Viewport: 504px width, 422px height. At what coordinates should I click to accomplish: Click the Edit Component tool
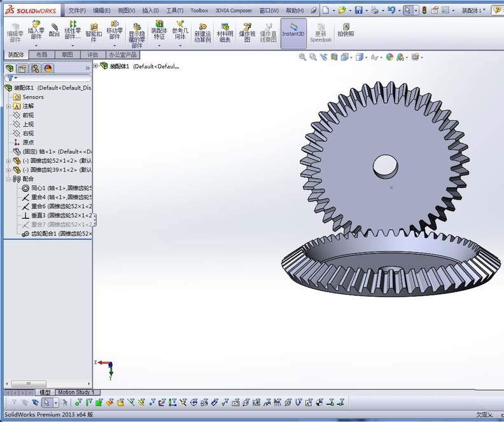pos(15,32)
